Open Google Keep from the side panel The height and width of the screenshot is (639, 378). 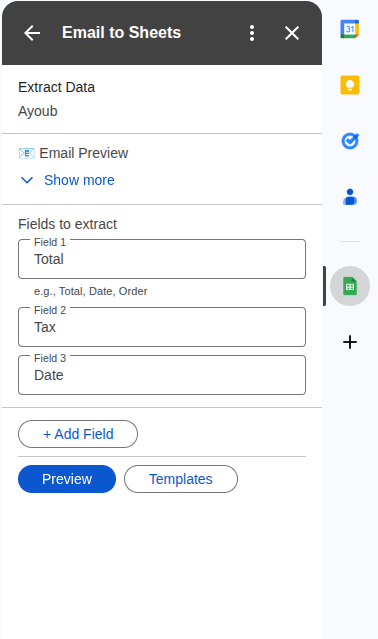point(350,85)
